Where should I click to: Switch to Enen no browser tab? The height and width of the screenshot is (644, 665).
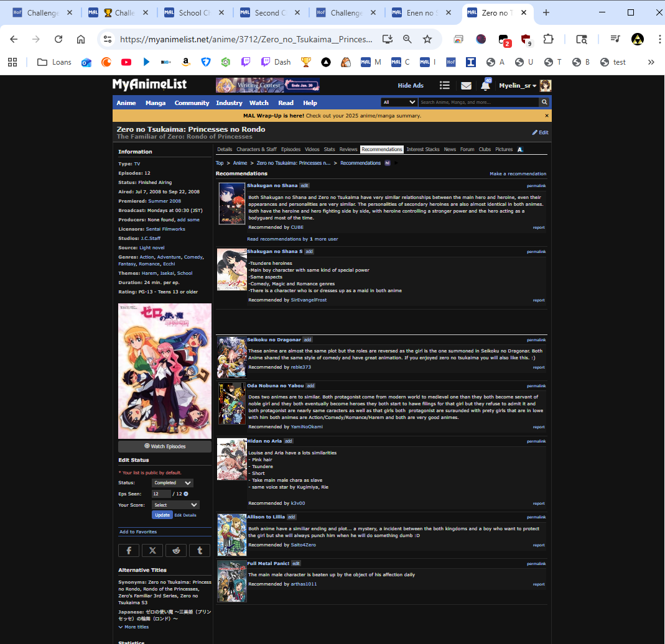pos(422,12)
